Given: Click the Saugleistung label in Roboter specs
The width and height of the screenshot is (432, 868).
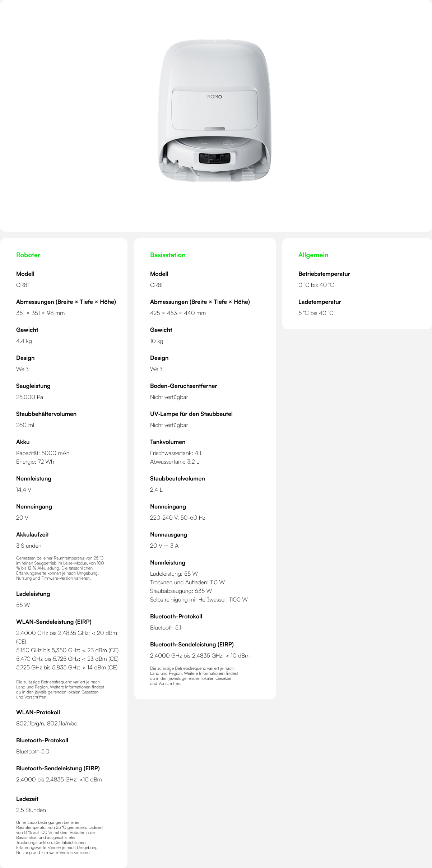Looking at the screenshot, I should click(33, 386).
